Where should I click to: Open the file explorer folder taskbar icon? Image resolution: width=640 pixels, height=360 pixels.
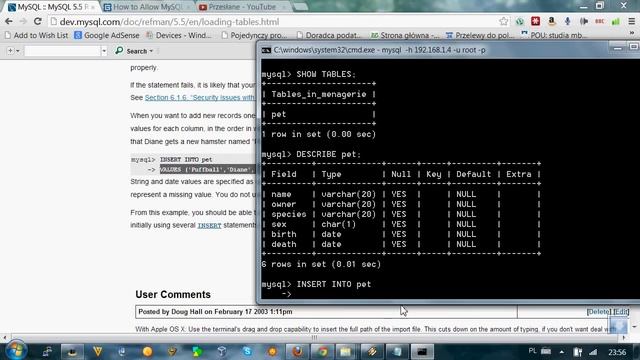(x=347, y=351)
